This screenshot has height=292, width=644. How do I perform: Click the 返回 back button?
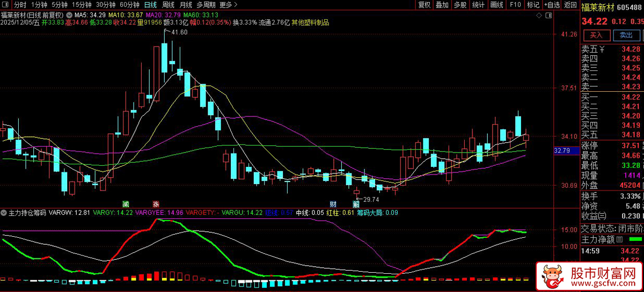570,5
